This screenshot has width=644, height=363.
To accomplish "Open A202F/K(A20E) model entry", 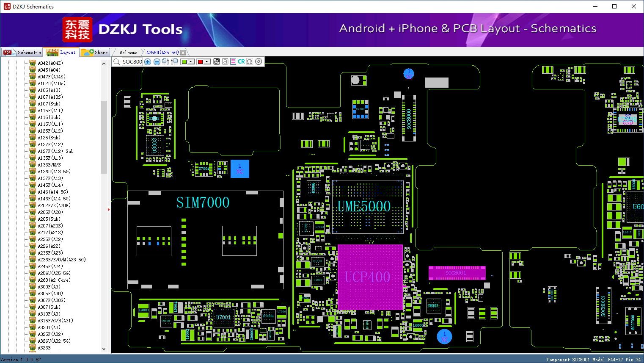I will 54,205.
